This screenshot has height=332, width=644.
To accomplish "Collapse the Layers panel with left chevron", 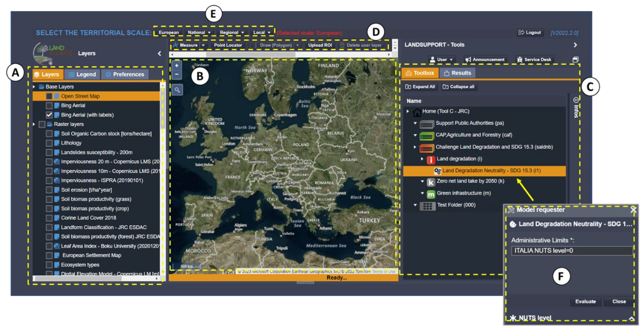I will [x=159, y=54].
